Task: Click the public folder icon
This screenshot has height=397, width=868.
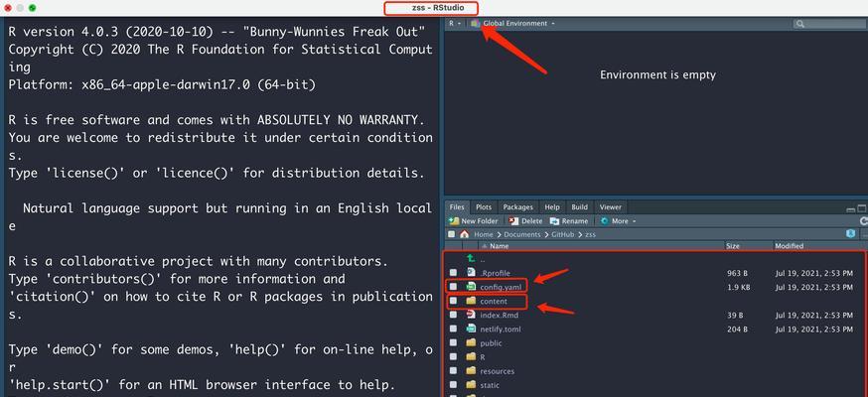Action: point(471,342)
